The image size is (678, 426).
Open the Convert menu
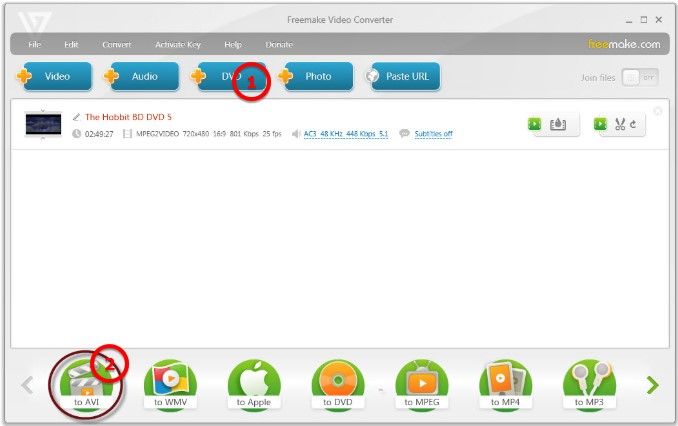tap(116, 44)
